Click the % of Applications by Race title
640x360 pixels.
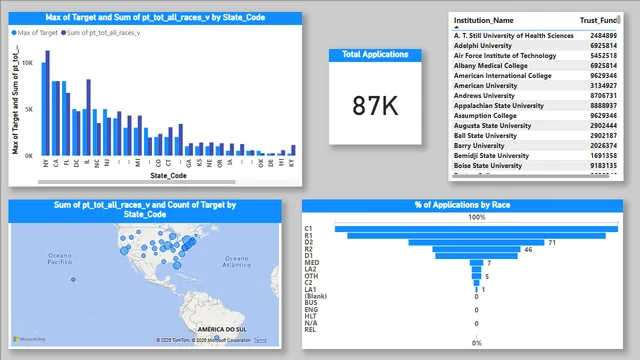[x=462, y=205]
